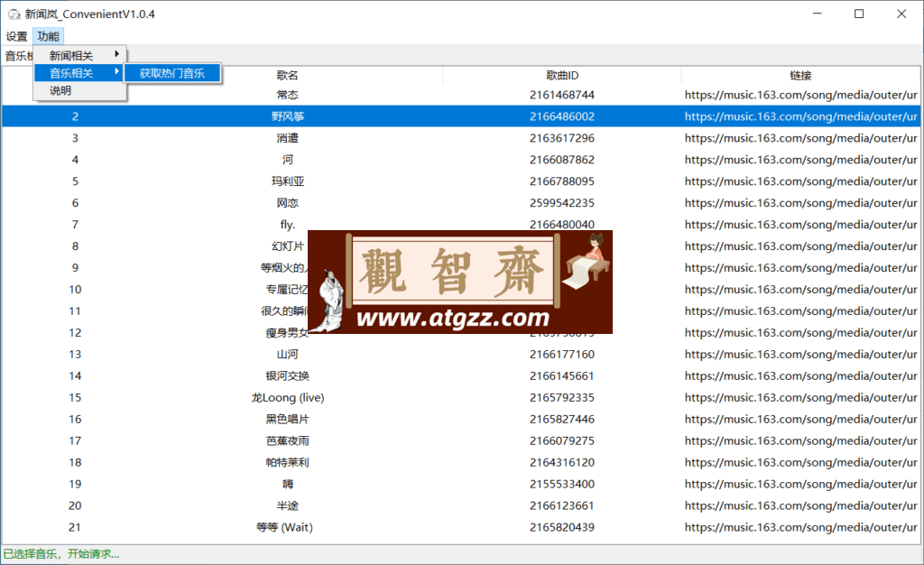
Task: Minimize the 新闻岚 window
Action: [817, 14]
